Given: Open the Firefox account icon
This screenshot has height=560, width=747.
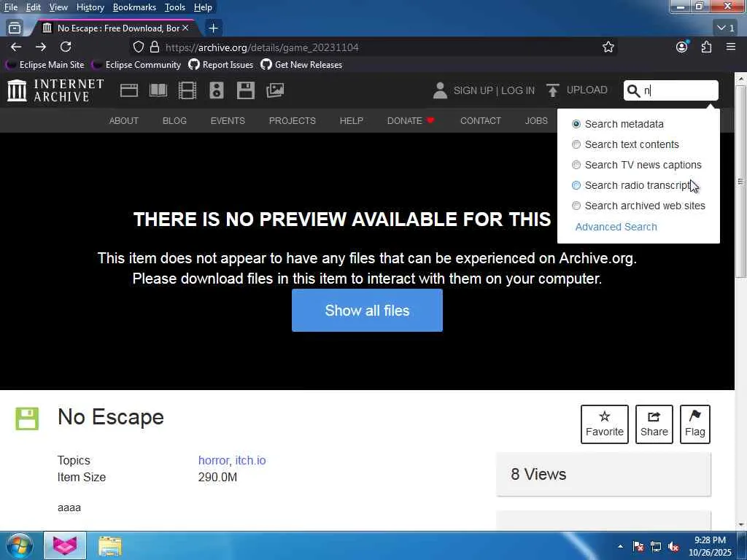Looking at the screenshot, I should (x=682, y=47).
